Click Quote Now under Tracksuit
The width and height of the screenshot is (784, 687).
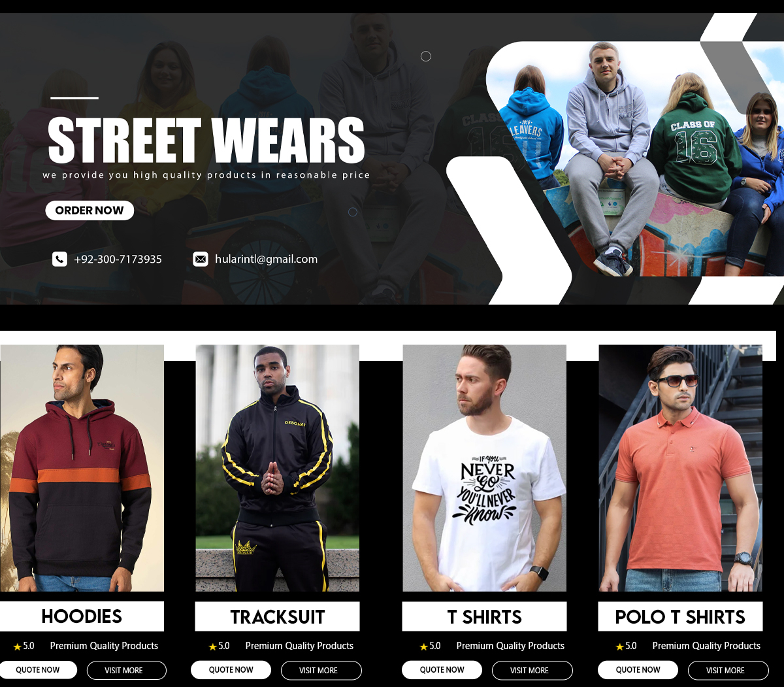(231, 670)
